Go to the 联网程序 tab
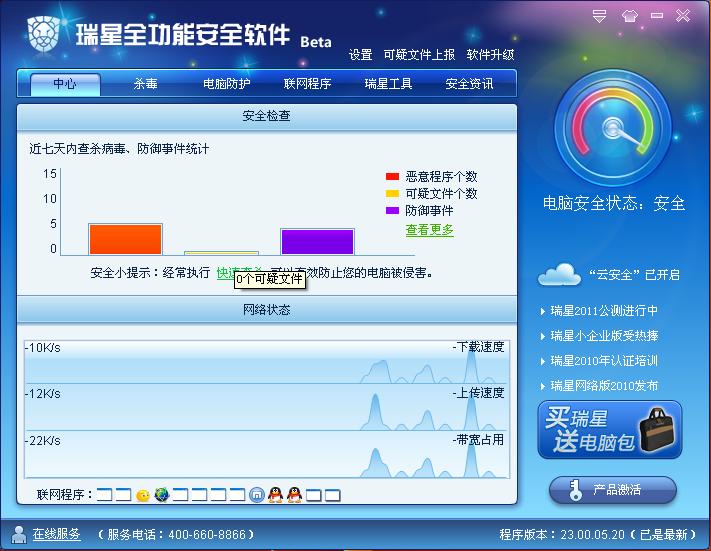The width and height of the screenshot is (711, 551). point(307,84)
